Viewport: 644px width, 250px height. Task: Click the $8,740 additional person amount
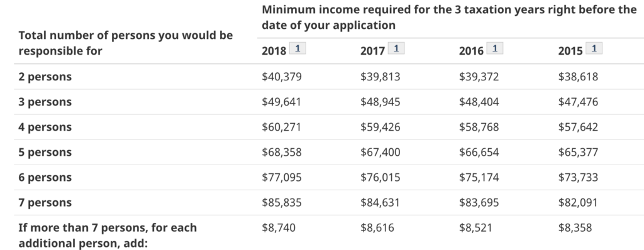(279, 228)
